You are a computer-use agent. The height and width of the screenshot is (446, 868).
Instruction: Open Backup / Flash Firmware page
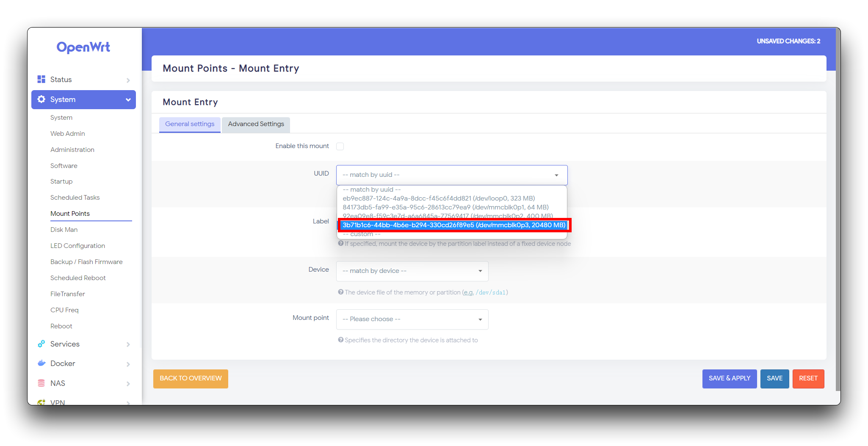(86, 262)
